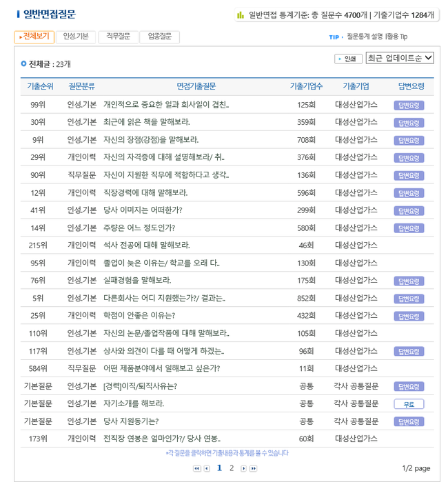
Task: Click the 인쇄 print button
Action: click(x=348, y=59)
